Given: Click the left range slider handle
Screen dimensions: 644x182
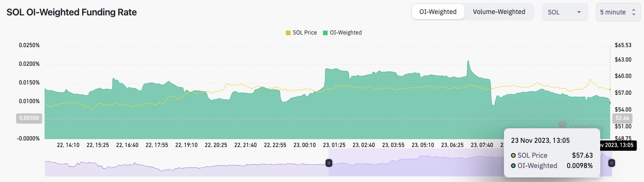Looking at the screenshot, I should (329, 163).
